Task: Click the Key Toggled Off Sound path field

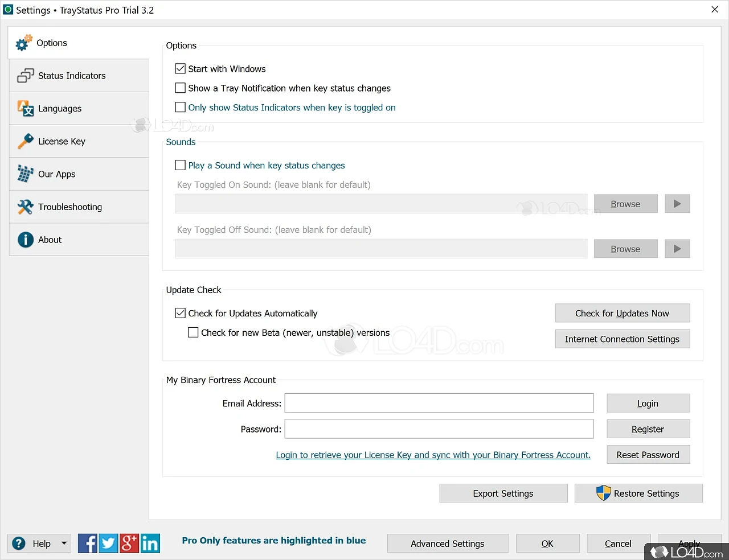Action: pos(381,249)
